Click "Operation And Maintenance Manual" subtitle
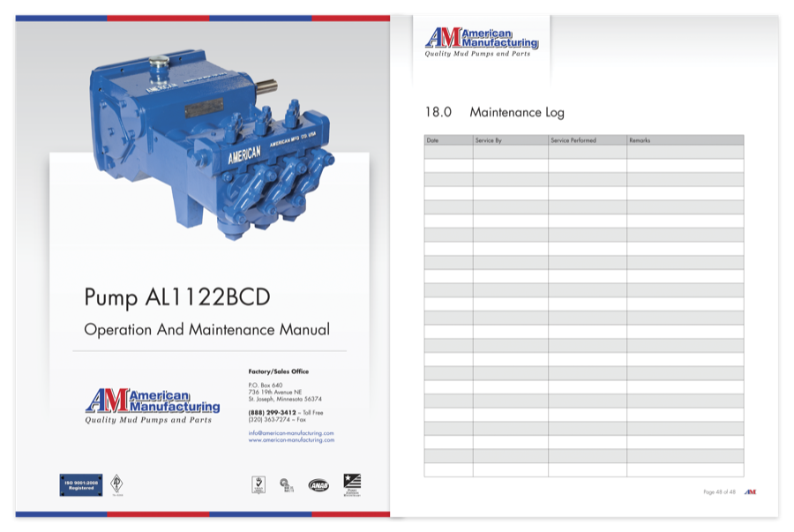The height and width of the screenshot is (532, 794). [x=206, y=330]
